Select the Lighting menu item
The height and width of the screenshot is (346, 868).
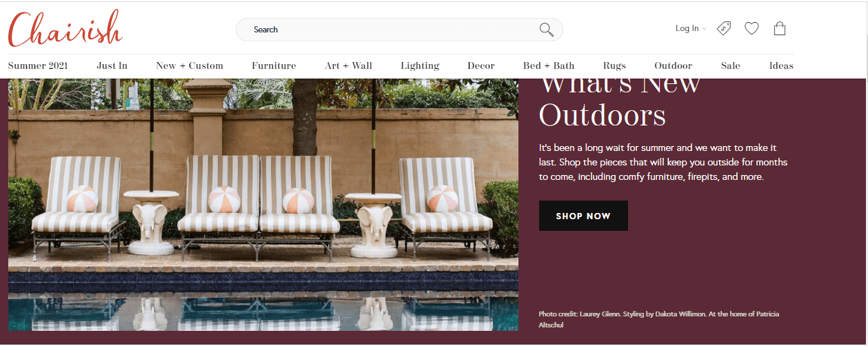pos(420,65)
